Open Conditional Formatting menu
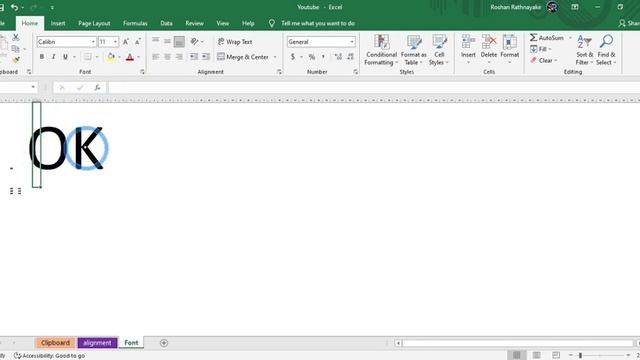640x360 pixels. click(381, 50)
